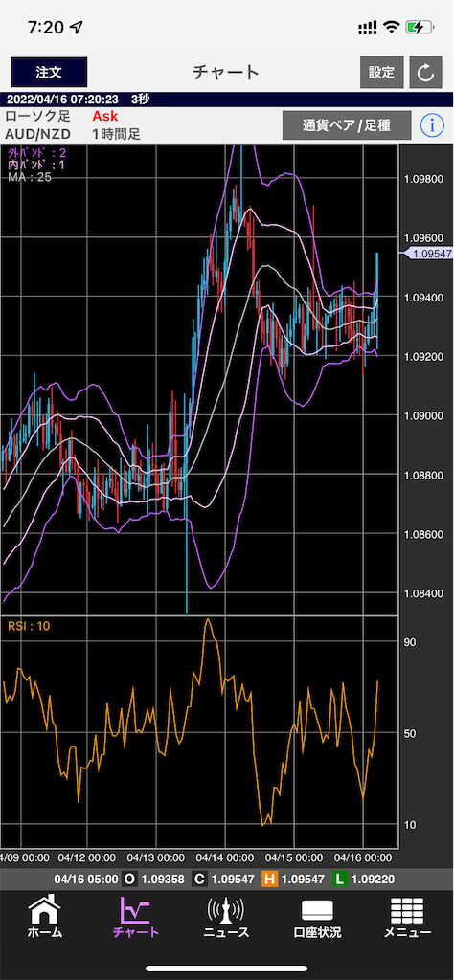The width and height of the screenshot is (454, 980).
Task: Tap the open price O 1.09358
Action: pyautogui.click(x=153, y=880)
